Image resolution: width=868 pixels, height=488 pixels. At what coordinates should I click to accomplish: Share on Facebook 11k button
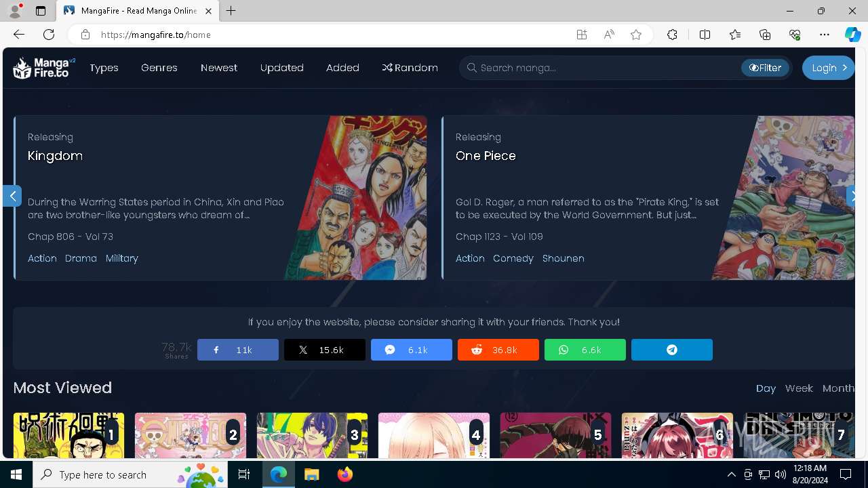coord(238,350)
